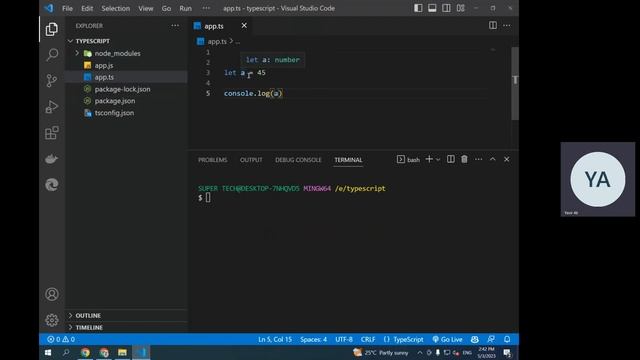This screenshot has height=360, width=640.
Task: Open the terminal panel more actions ellipsis
Action: click(x=478, y=159)
